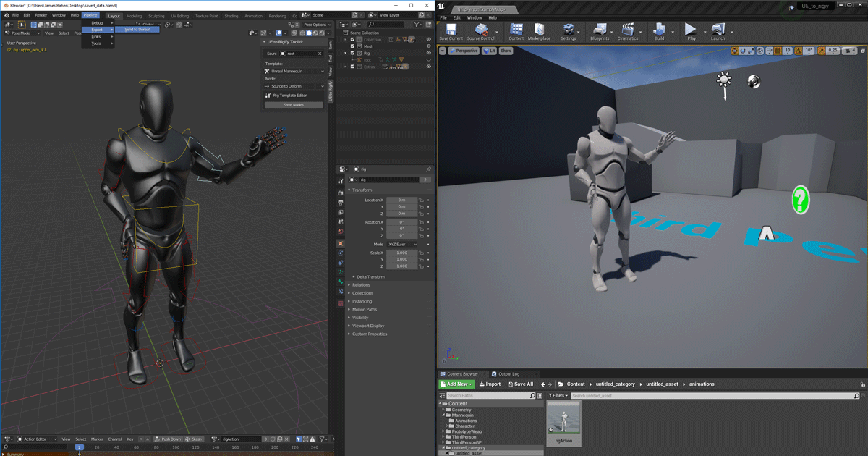Toggle Mesh checkbox in Blender outliner
Screen dimensions: 868x456
353,46
